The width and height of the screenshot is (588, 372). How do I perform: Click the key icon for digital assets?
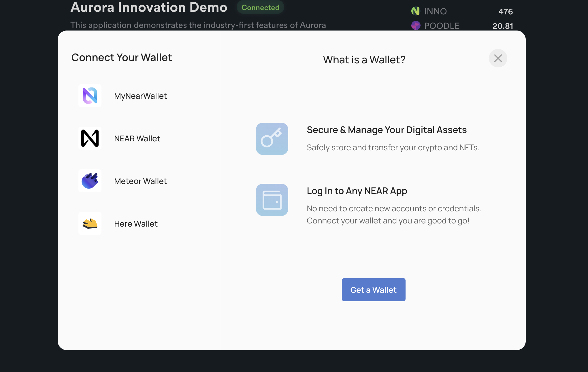[272, 139]
